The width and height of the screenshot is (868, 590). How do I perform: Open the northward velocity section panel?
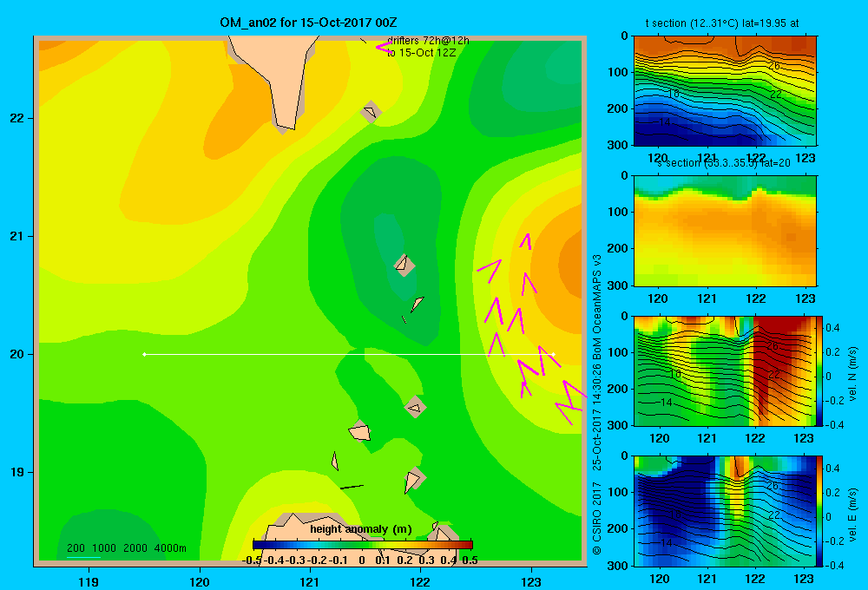click(x=725, y=370)
